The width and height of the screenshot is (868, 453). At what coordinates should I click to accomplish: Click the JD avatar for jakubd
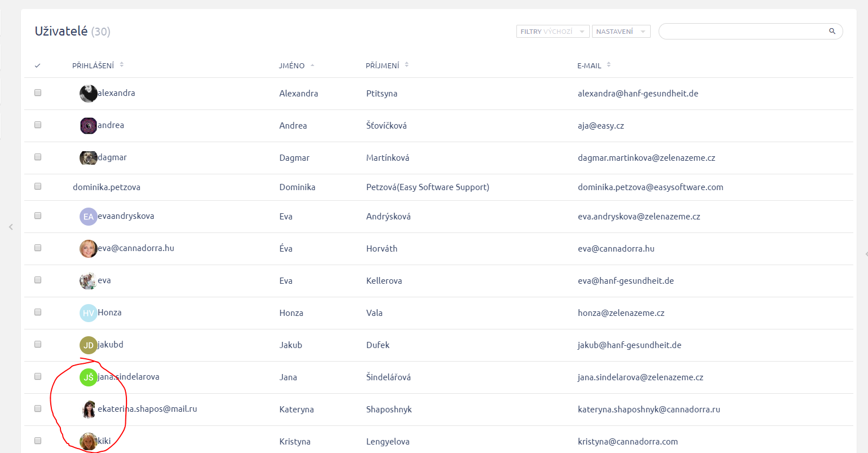88,345
